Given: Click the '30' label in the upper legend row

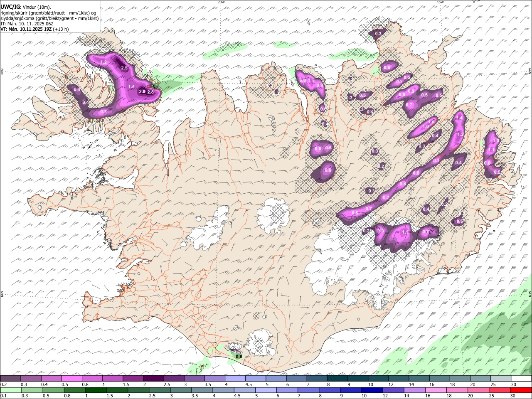Looking at the screenshot, I should (514, 384).
